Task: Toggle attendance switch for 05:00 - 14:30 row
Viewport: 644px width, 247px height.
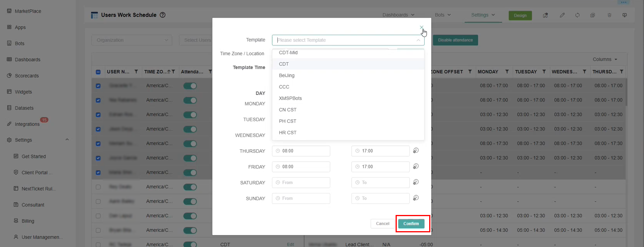Action: pos(190,230)
